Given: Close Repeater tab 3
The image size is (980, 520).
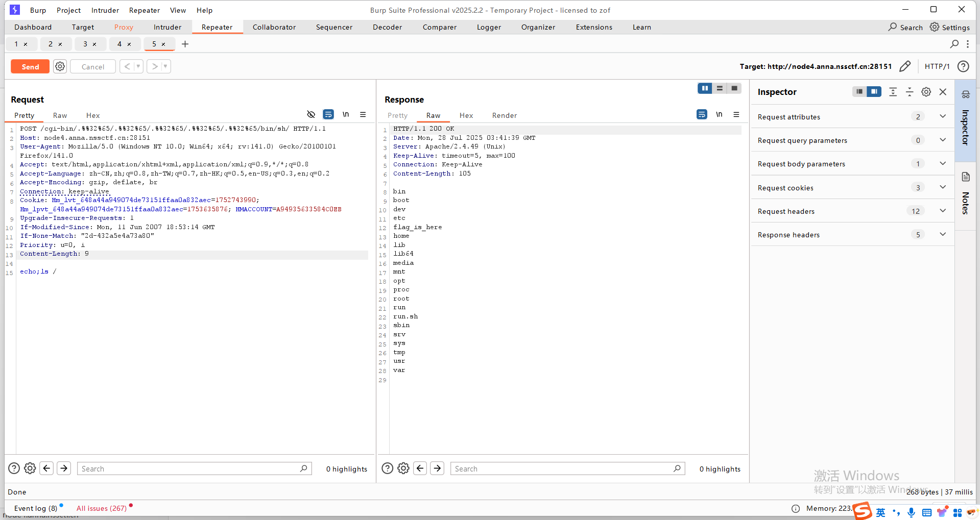Looking at the screenshot, I should pyautogui.click(x=94, y=44).
